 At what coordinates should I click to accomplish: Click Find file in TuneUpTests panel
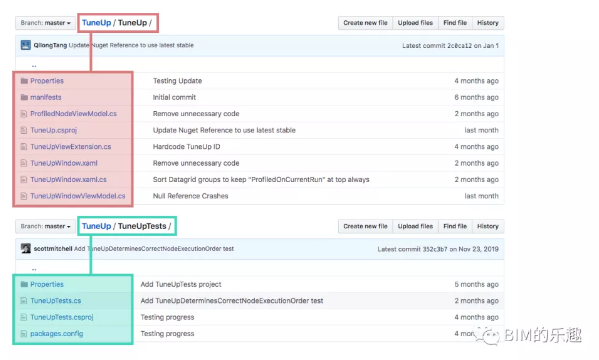[x=455, y=226]
